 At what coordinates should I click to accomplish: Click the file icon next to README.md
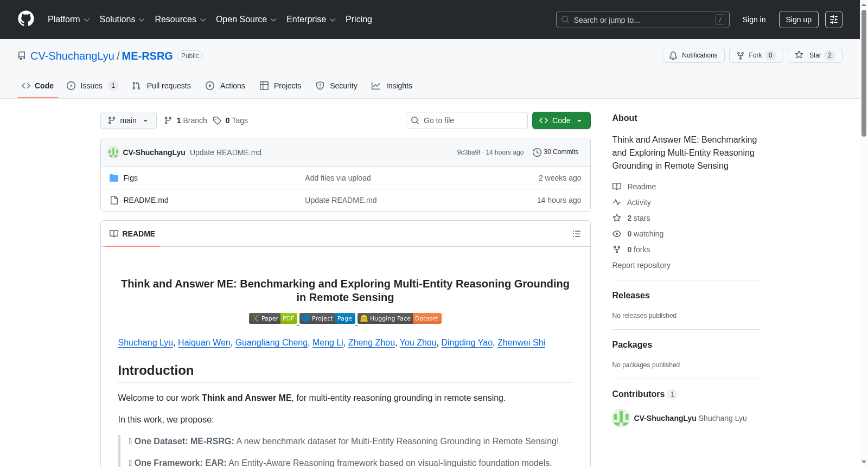[x=114, y=200]
